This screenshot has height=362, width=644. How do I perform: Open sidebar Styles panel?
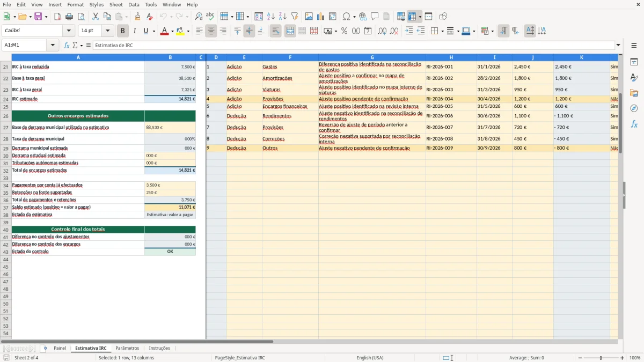point(634,78)
